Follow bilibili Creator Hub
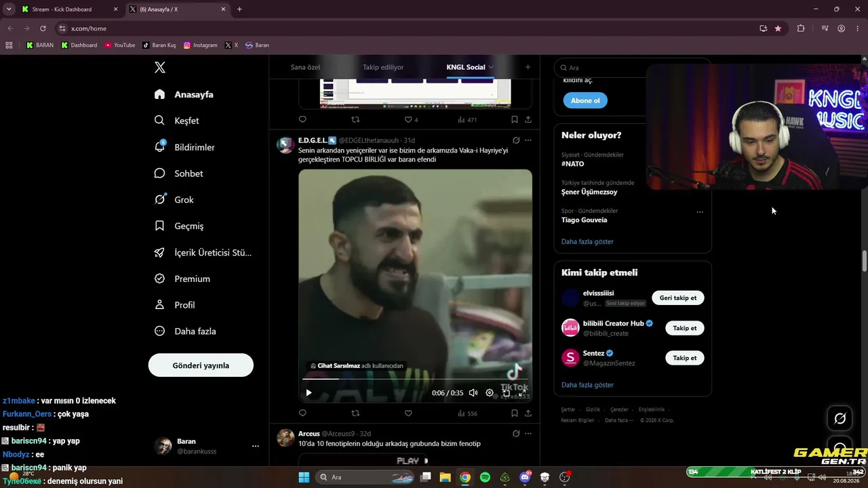Image resolution: width=868 pixels, height=488 pixels. [x=685, y=328]
